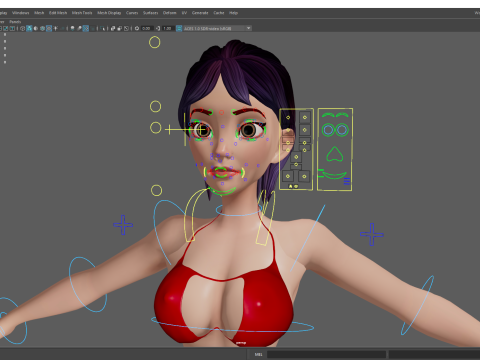Open the Help menu
Screen dimensions: 480x360
click(233, 13)
